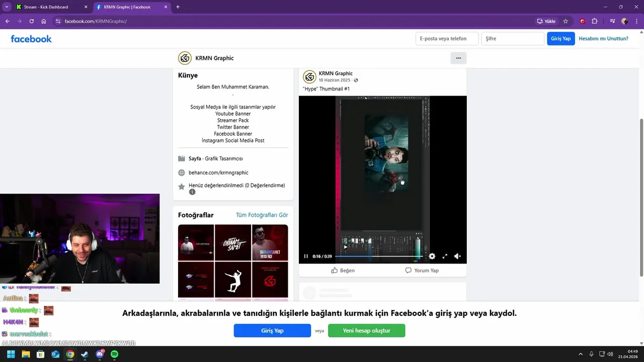Click the Beğen like button
644x362 pixels.
click(x=343, y=270)
